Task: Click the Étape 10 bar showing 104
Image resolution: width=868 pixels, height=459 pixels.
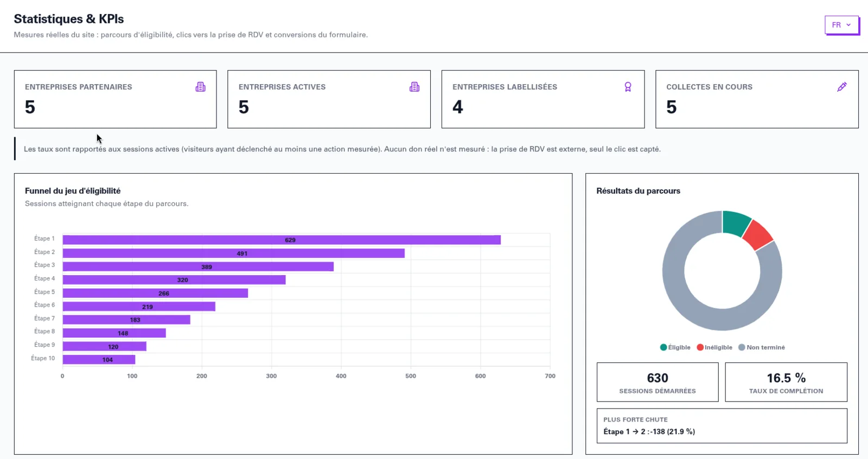Action: (x=99, y=360)
